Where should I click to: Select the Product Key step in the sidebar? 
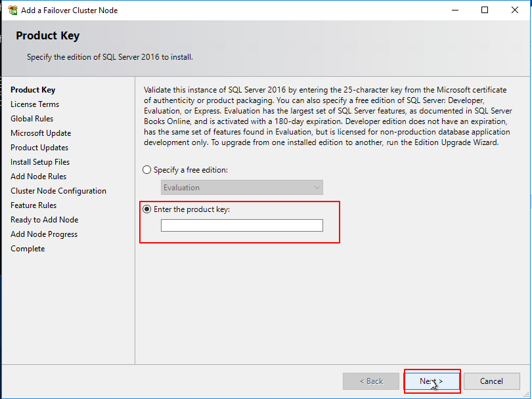(x=33, y=90)
